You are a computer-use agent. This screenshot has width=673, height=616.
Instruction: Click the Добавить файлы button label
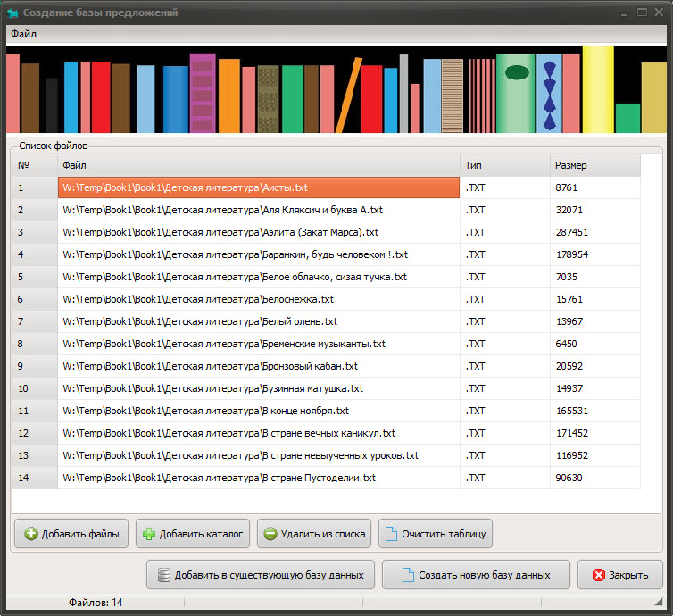click(x=80, y=534)
